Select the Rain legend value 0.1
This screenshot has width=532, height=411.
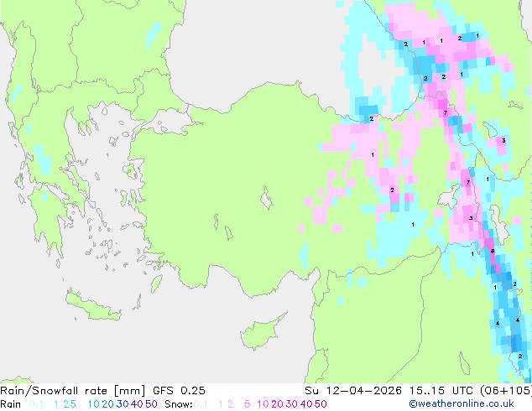point(36,404)
